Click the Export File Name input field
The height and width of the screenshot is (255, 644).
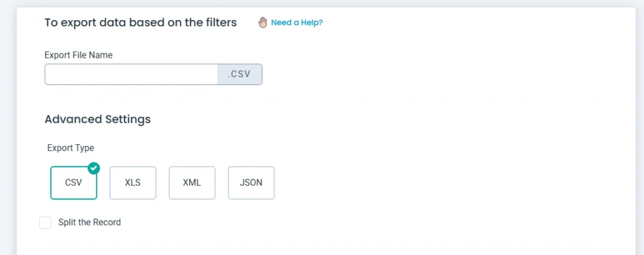pos(131,74)
